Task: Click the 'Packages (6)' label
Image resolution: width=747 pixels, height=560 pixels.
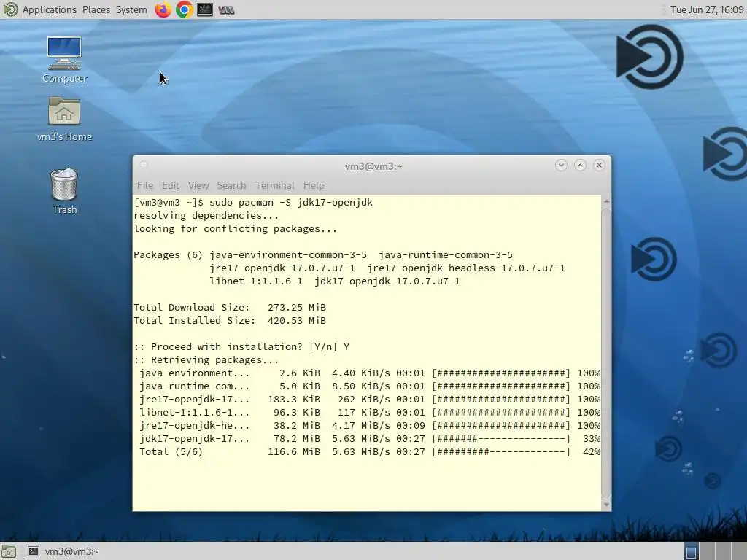Action: [x=169, y=254]
